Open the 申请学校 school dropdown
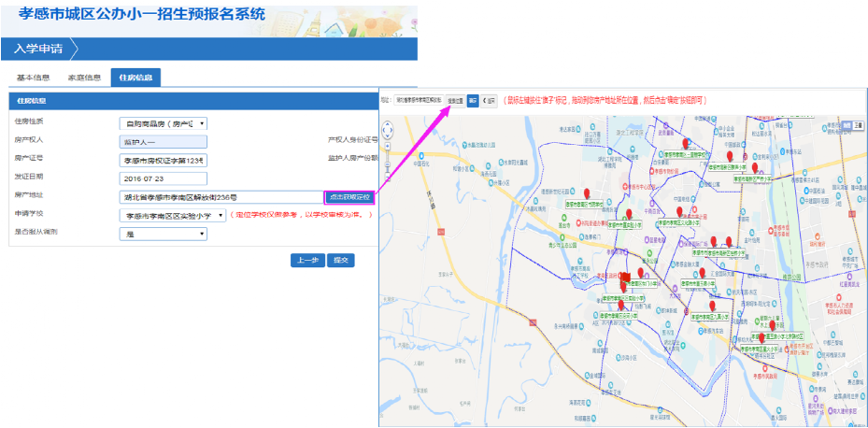 pos(175,215)
